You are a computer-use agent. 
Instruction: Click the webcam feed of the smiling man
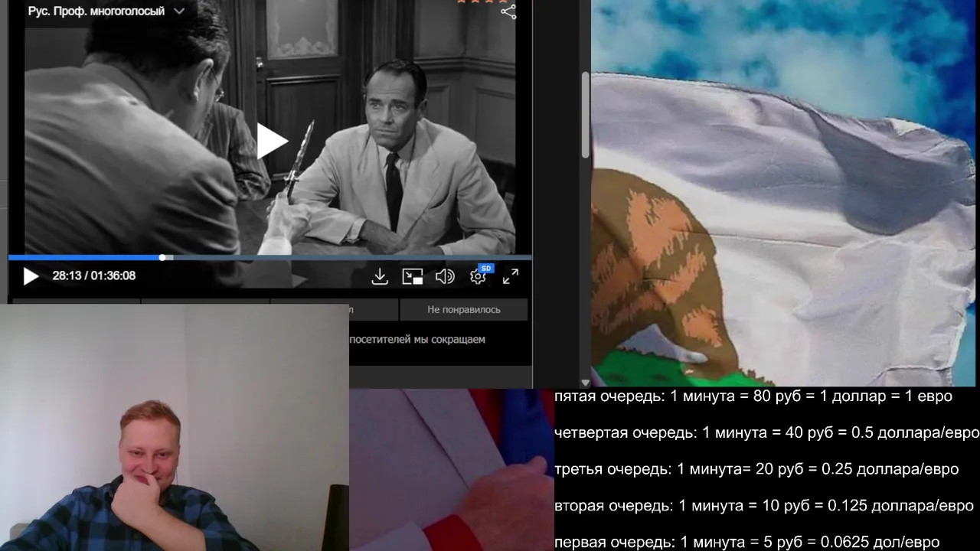click(x=175, y=427)
